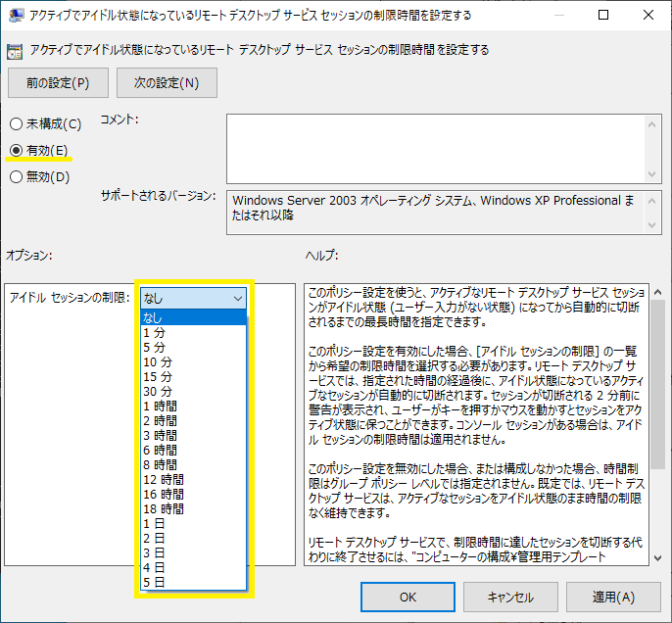This screenshot has width=672, height=623.
Task: Click the title bar application icon
Action: click(x=16, y=16)
